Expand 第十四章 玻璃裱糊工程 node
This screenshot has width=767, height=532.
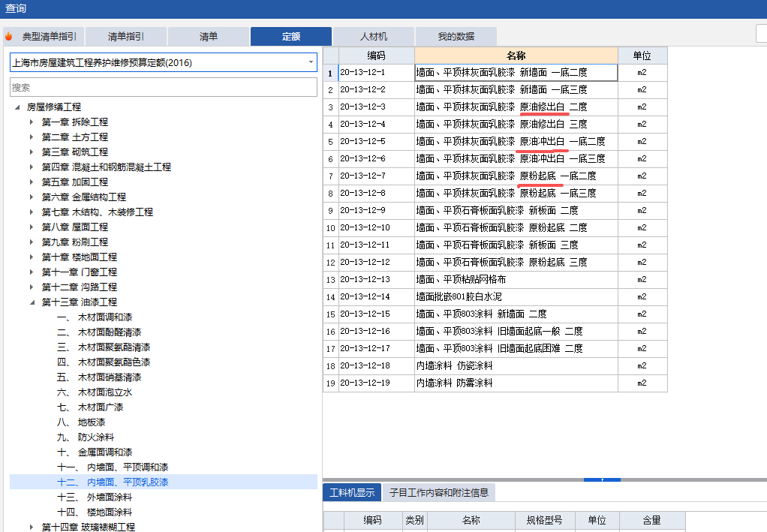[32, 527]
